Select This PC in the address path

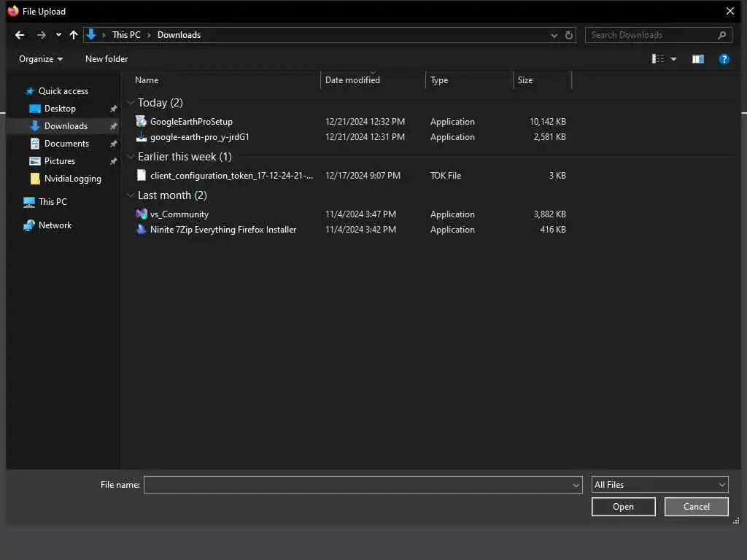tap(126, 35)
